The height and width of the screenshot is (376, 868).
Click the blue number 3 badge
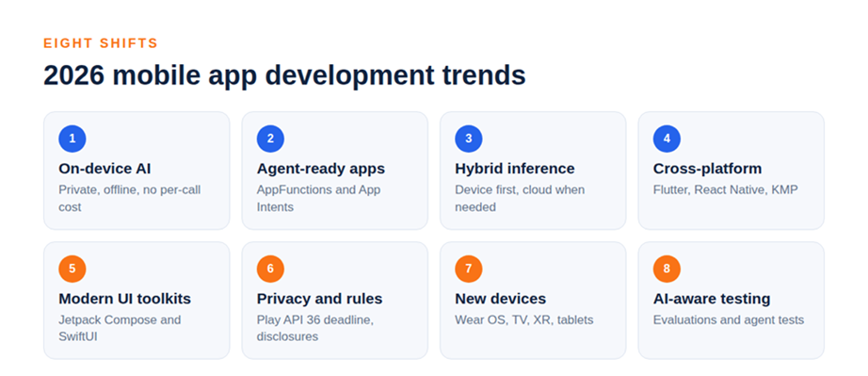tap(469, 139)
